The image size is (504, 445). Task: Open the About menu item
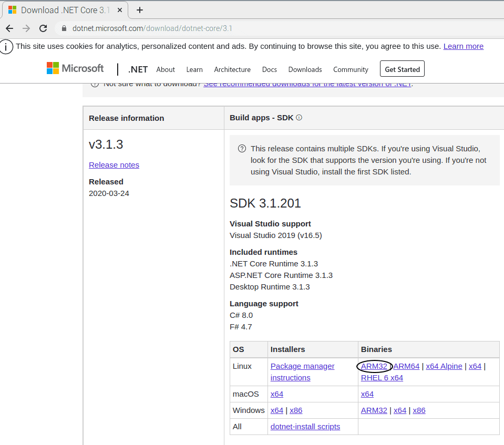[x=166, y=69]
